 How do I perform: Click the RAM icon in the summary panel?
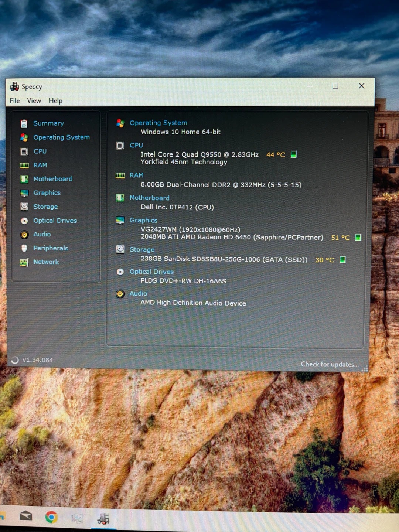pyautogui.click(x=120, y=175)
